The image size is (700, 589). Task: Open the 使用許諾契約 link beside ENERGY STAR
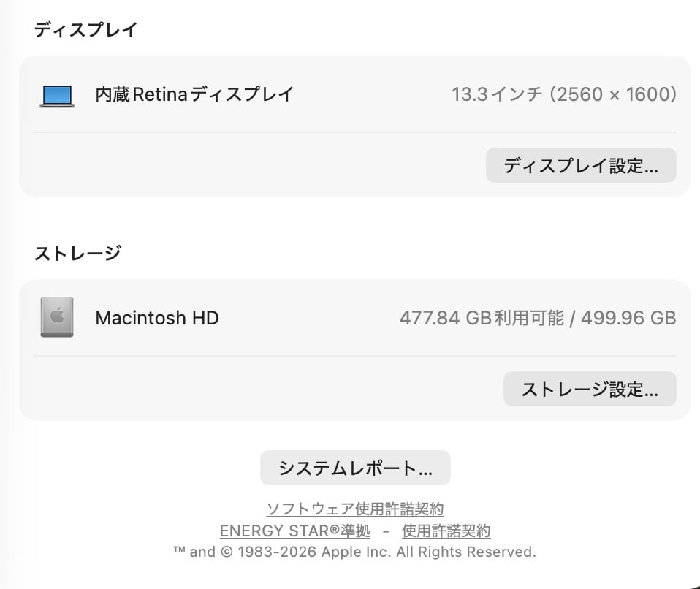point(446,531)
